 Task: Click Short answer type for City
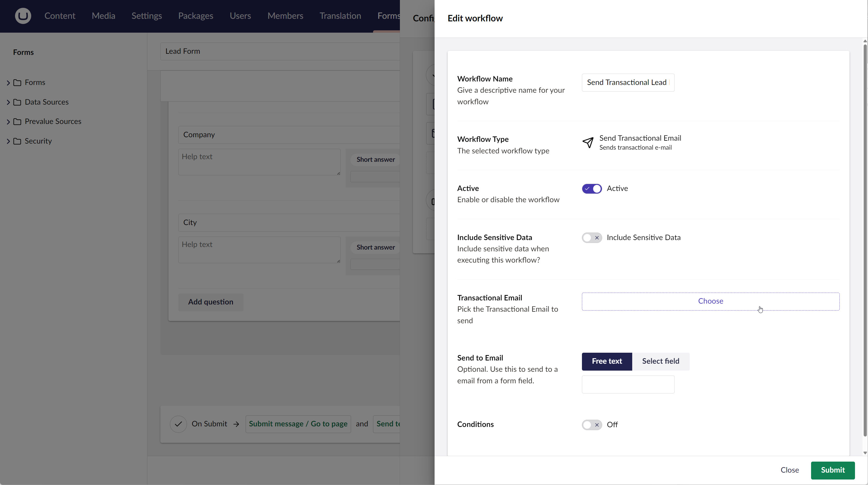[375, 248]
